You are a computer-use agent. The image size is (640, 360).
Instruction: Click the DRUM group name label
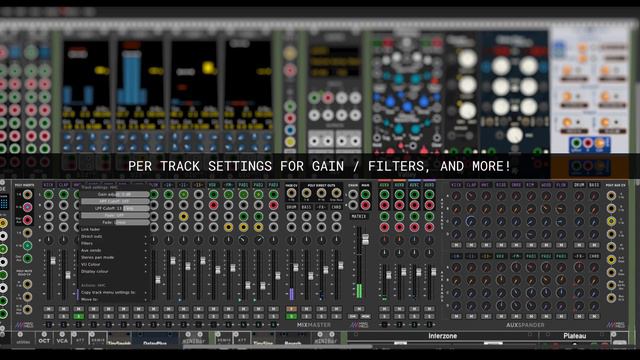click(291, 207)
